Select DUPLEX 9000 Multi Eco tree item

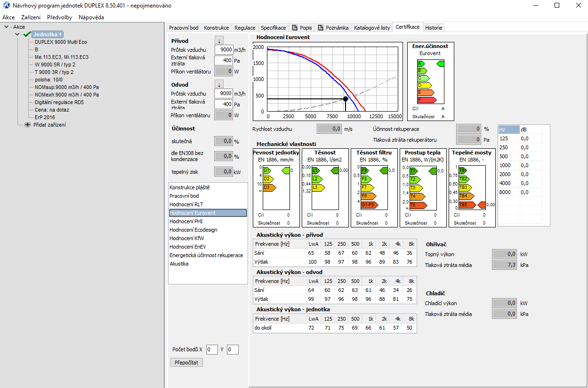(x=61, y=42)
